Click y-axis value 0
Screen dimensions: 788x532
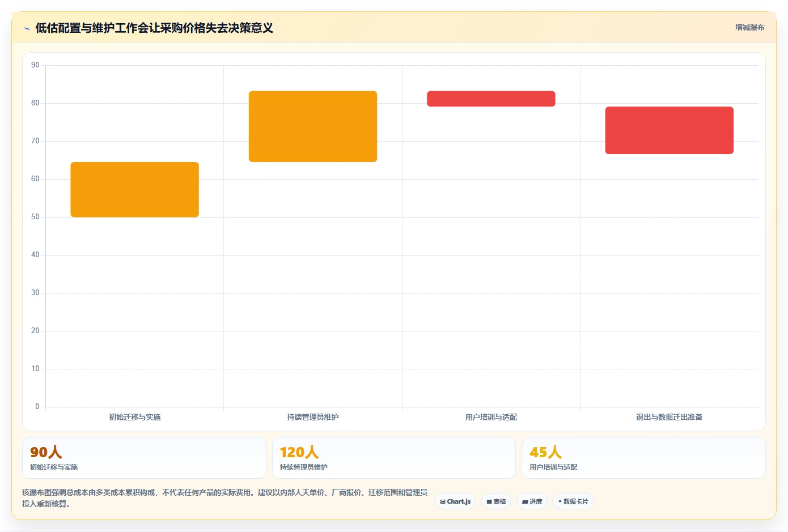(x=37, y=407)
